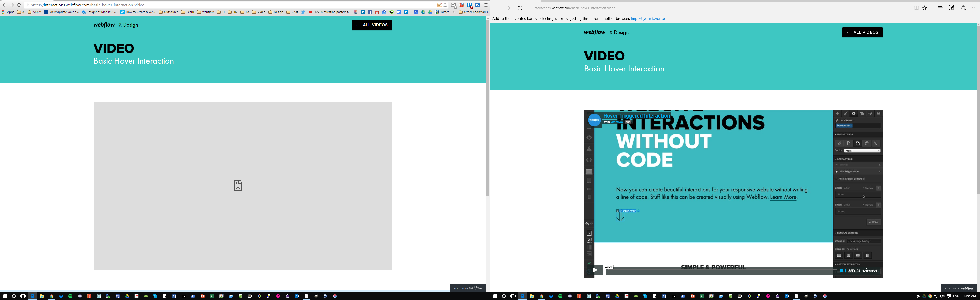Open the Learn bookmarks folder
The width and height of the screenshot is (980, 300).
[188, 12]
